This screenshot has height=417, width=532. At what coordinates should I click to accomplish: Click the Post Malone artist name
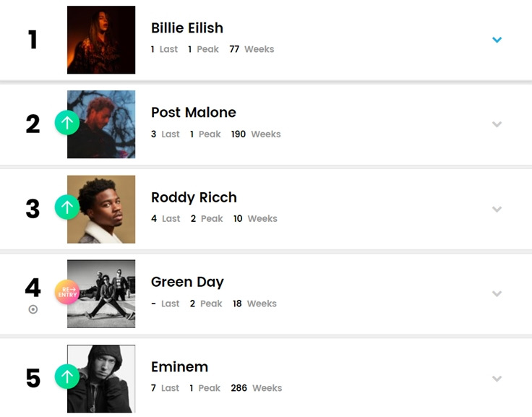point(194,112)
